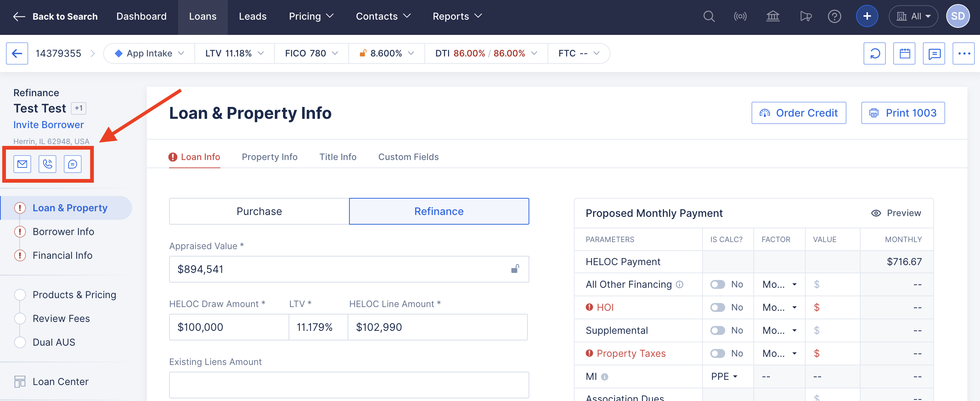Click the Invite Borrower link
Viewport: 980px width, 401px height.
pos(48,124)
